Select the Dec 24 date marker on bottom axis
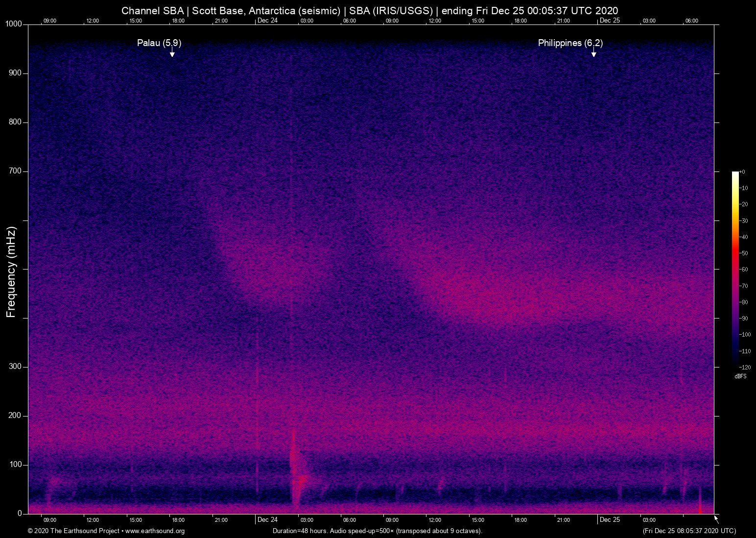Image resolution: width=756 pixels, height=538 pixels. coord(267,520)
